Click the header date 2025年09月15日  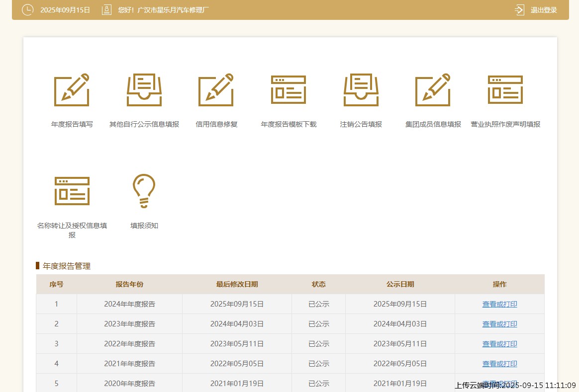pyautogui.click(x=65, y=10)
